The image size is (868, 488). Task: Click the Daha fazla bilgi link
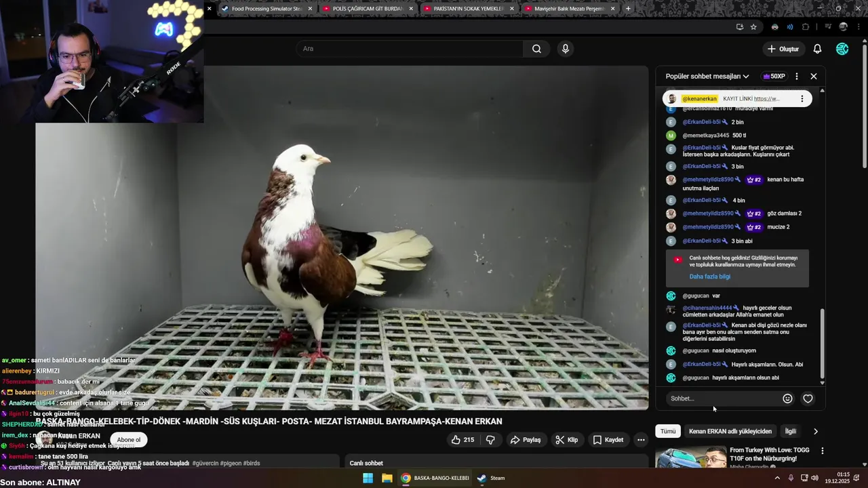tap(710, 277)
